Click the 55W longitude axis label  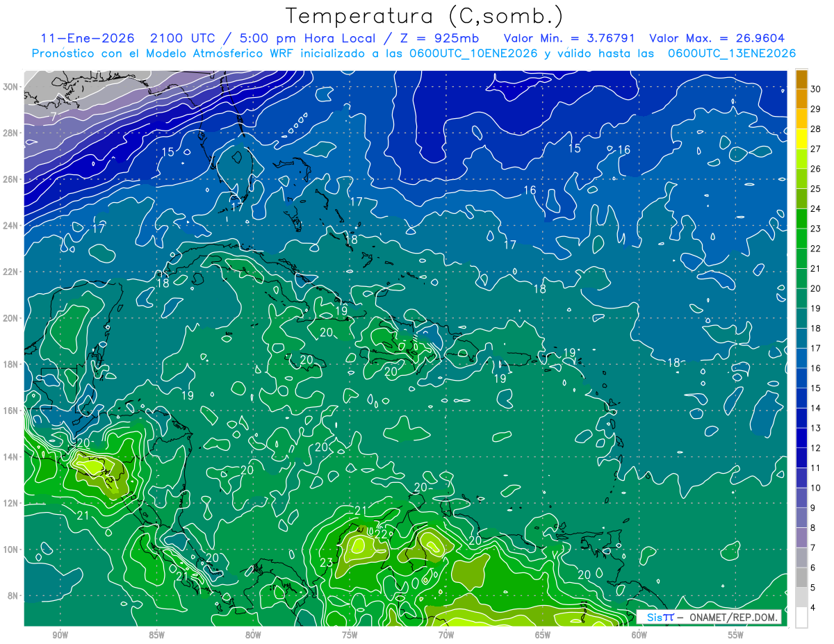pyautogui.click(x=736, y=635)
